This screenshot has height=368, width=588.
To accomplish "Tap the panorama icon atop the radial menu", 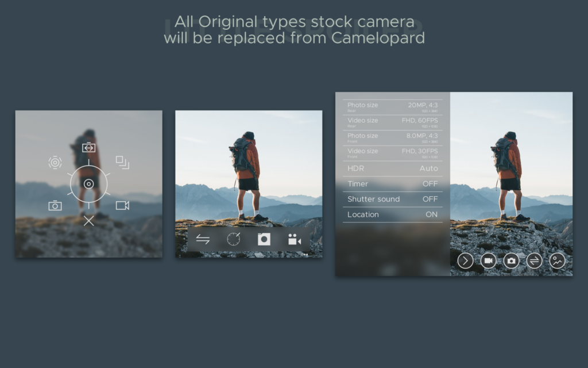I will click(88, 148).
